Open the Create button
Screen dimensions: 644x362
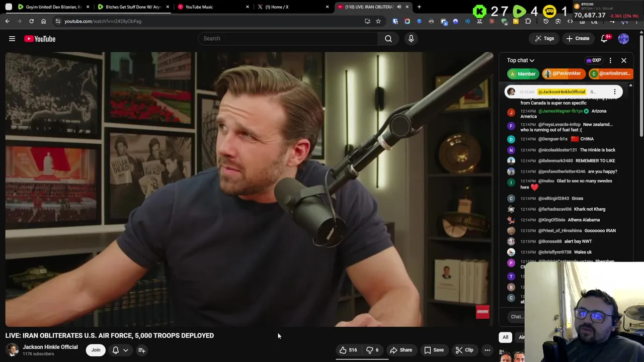(578, 39)
